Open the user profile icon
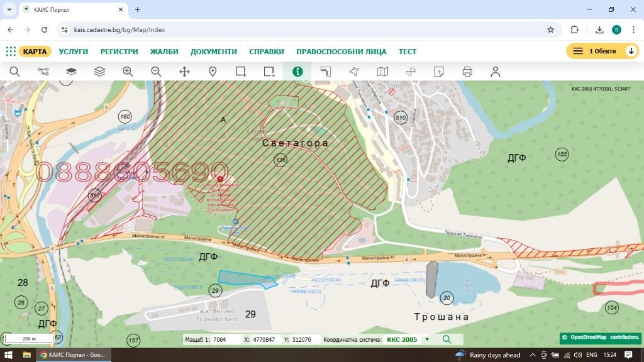Screen dimensions: 644x362 496,72
